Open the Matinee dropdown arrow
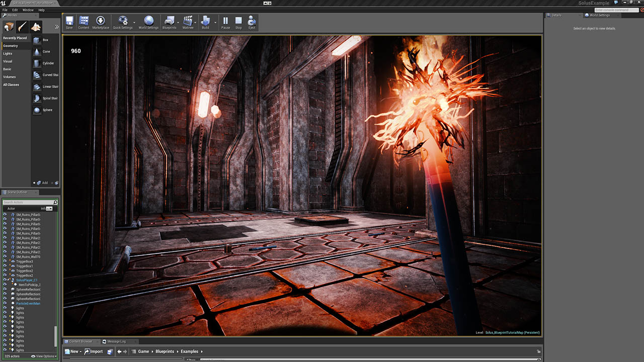The image size is (644, 362). [196, 23]
